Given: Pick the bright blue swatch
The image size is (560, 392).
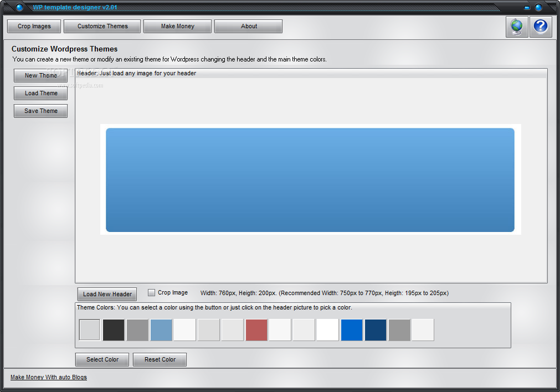Looking at the screenshot, I should tap(352, 330).
